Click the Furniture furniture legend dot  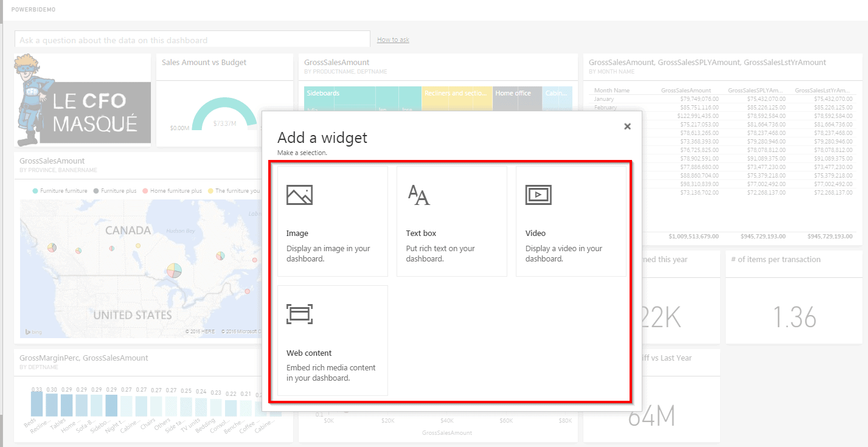coord(35,191)
